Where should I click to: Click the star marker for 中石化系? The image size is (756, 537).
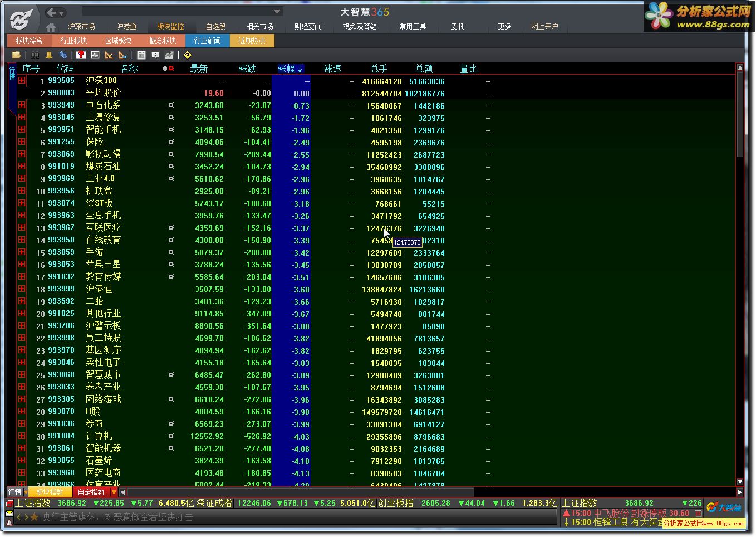coord(171,105)
